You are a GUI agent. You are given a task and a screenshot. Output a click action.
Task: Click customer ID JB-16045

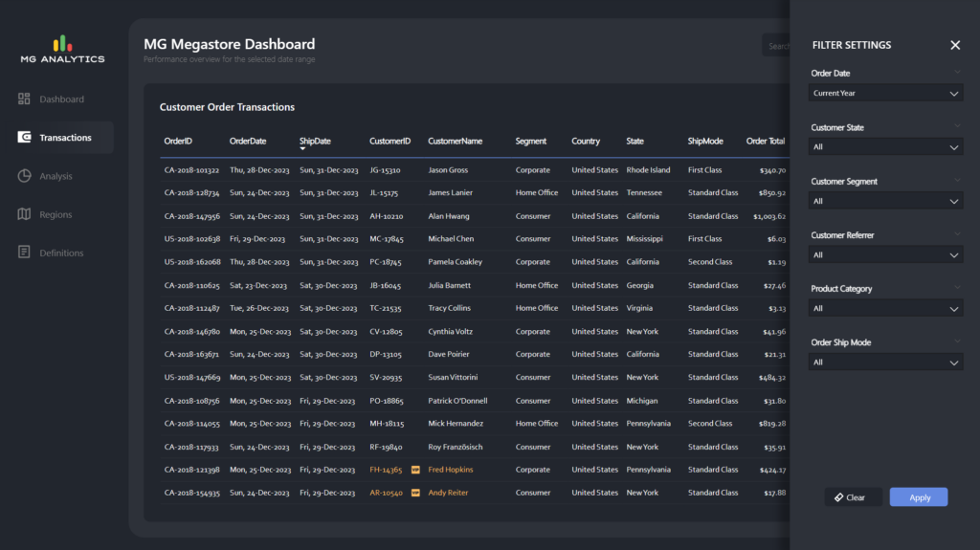click(385, 286)
